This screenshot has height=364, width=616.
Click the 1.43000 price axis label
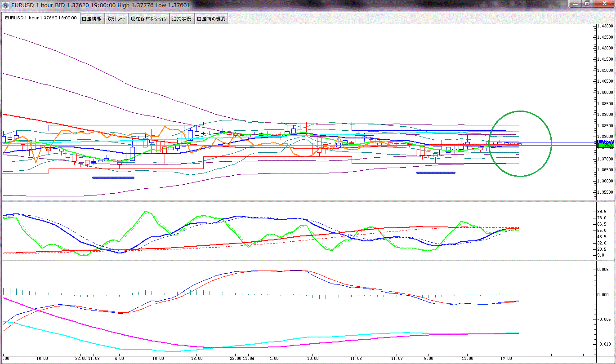605,26
